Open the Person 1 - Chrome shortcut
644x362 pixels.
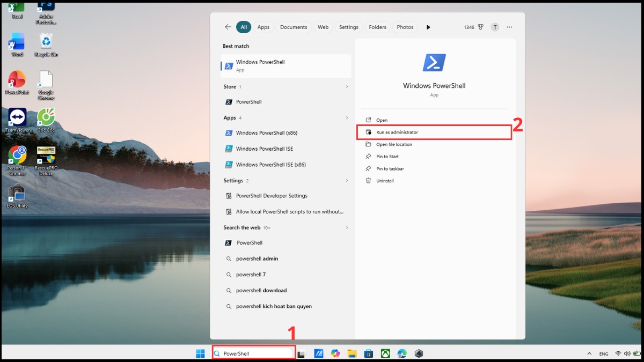coord(17,160)
